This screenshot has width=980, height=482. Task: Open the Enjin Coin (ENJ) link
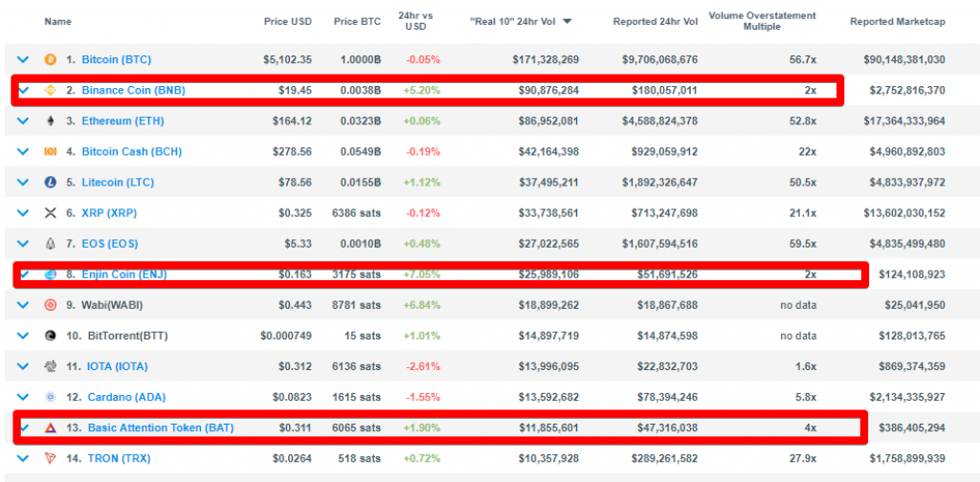pos(124,274)
